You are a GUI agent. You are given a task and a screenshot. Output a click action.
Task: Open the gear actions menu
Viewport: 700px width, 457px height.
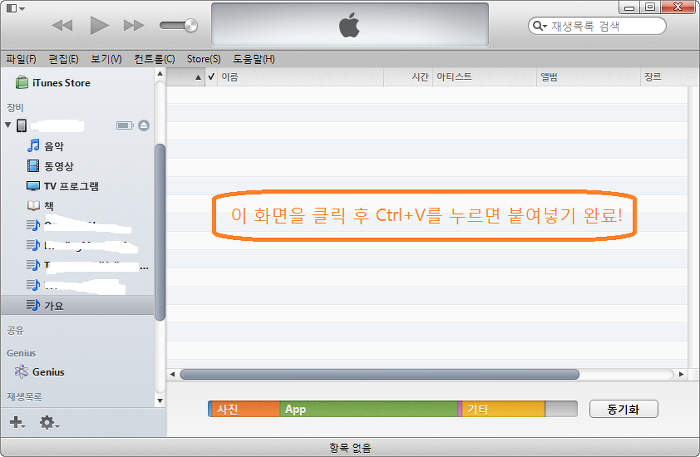[48, 422]
